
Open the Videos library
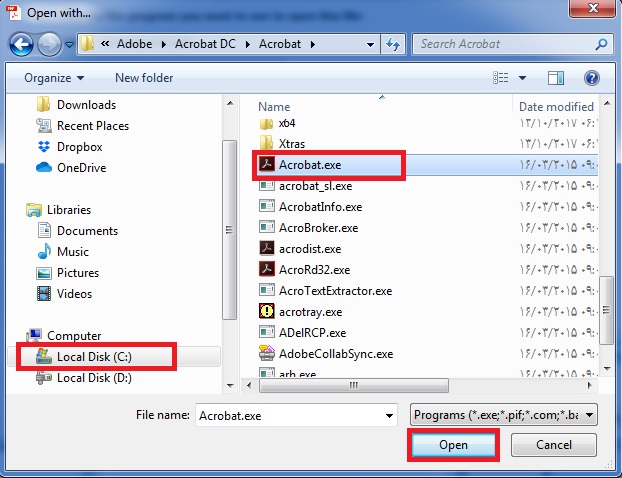tap(64, 294)
